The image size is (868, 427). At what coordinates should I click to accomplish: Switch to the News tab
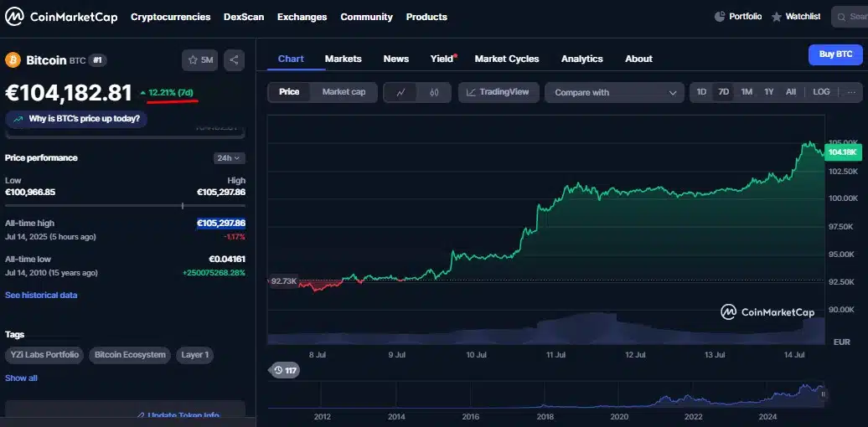[396, 59]
